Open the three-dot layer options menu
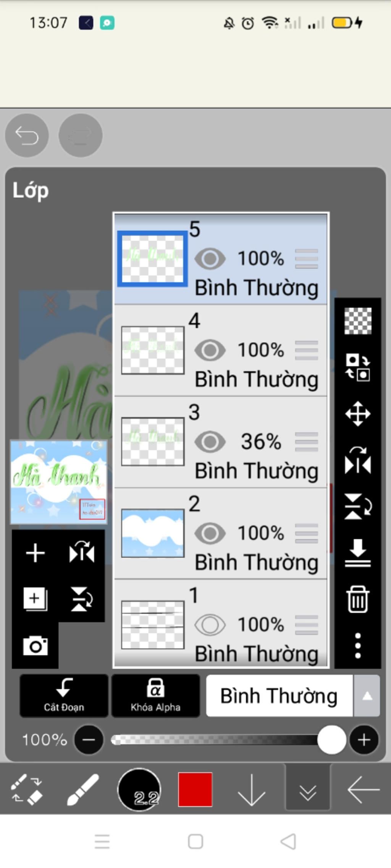This screenshot has width=391, height=868. pyautogui.click(x=357, y=646)
